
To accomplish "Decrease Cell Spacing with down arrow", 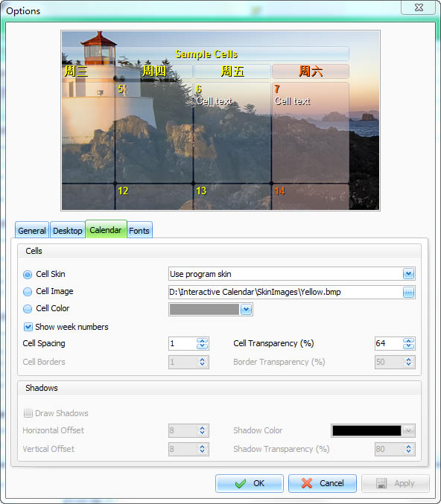I will (x=203, y=346).
